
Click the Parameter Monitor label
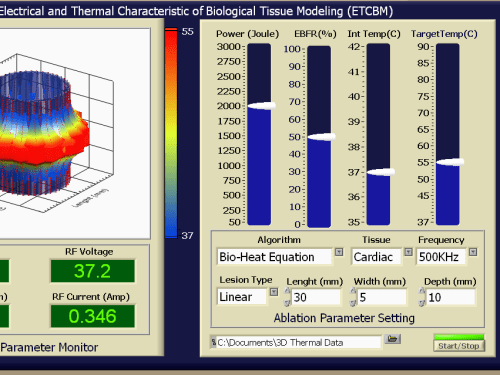click(x=49, y=347)
